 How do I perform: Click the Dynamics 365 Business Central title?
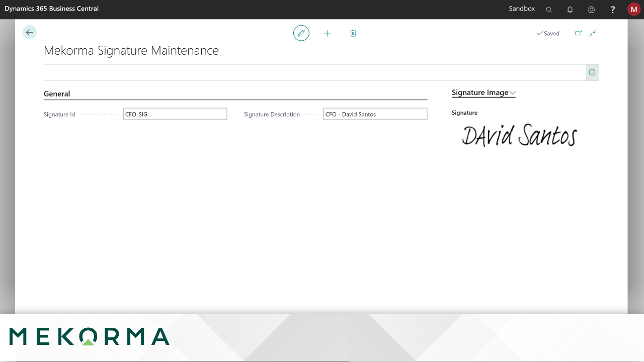[x=52, y=9]
